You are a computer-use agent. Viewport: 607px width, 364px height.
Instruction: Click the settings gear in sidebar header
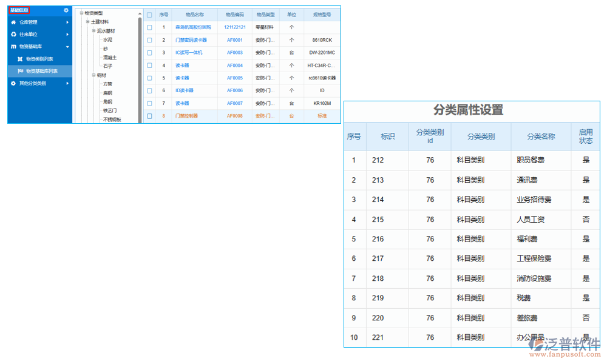tap(66, 10)
